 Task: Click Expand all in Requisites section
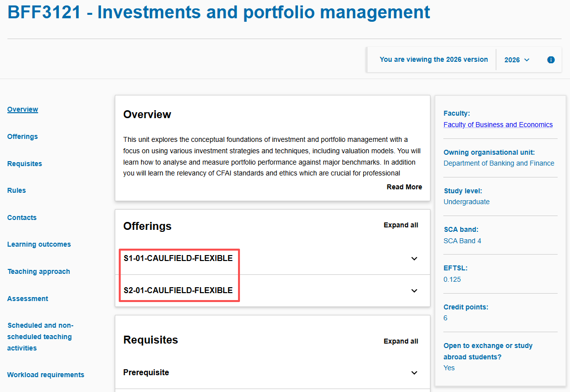click(401, 341)
